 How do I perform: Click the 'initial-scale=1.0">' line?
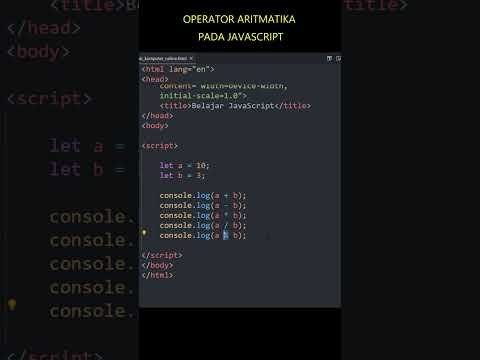(203, 96)
